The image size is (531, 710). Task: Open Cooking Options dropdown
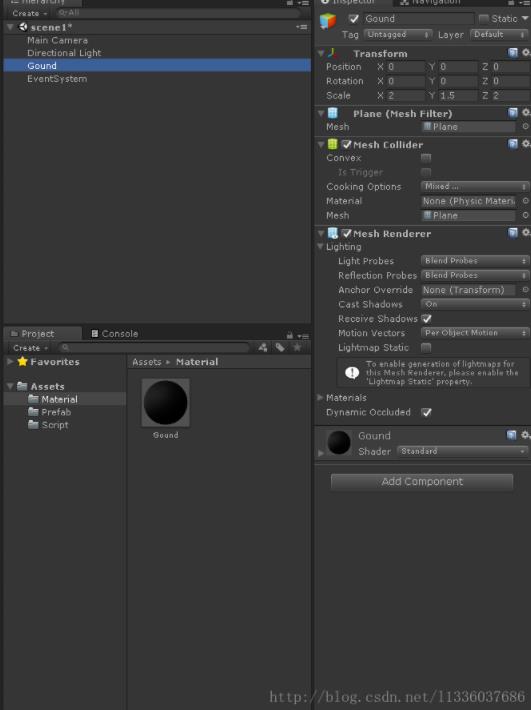click(475, 187)
